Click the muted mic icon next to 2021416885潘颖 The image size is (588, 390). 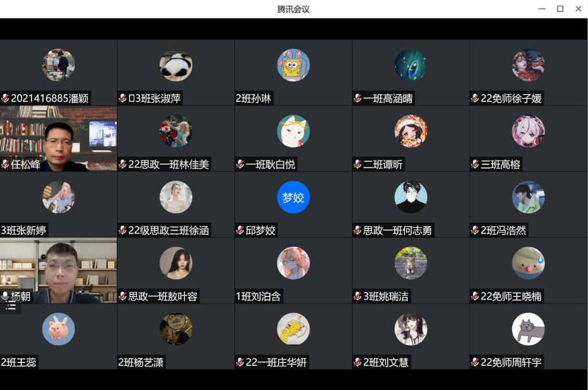pos(5,98)
